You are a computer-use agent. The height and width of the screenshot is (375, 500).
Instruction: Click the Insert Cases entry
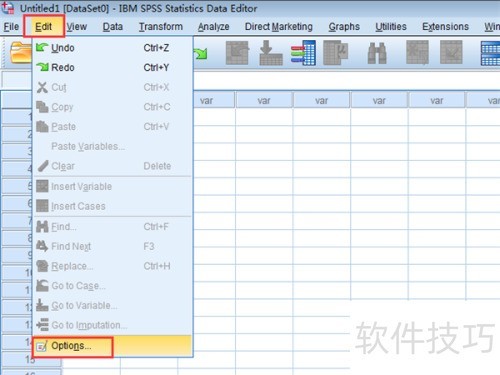tap(113, 206)
